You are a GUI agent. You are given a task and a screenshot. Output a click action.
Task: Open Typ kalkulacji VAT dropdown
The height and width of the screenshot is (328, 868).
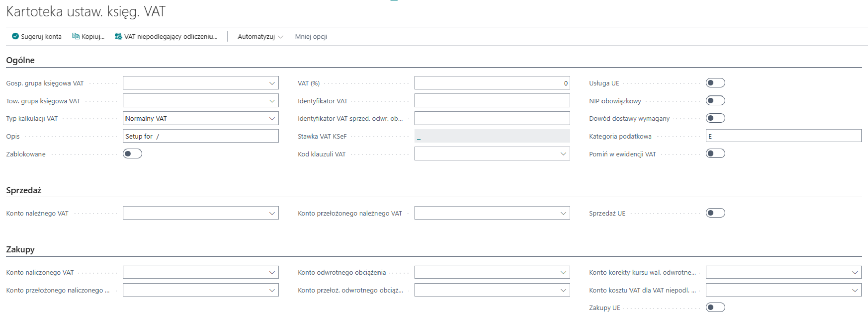[x=272, y=118]
